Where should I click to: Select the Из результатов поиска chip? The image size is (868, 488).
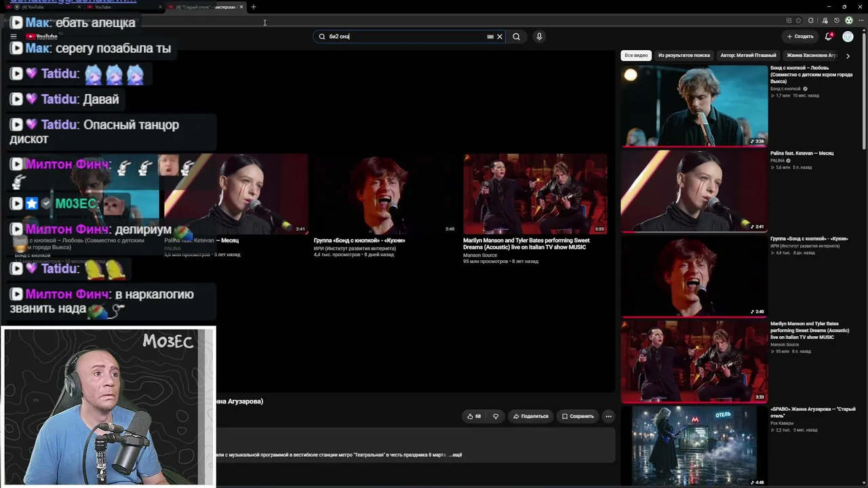click(684, 56)
